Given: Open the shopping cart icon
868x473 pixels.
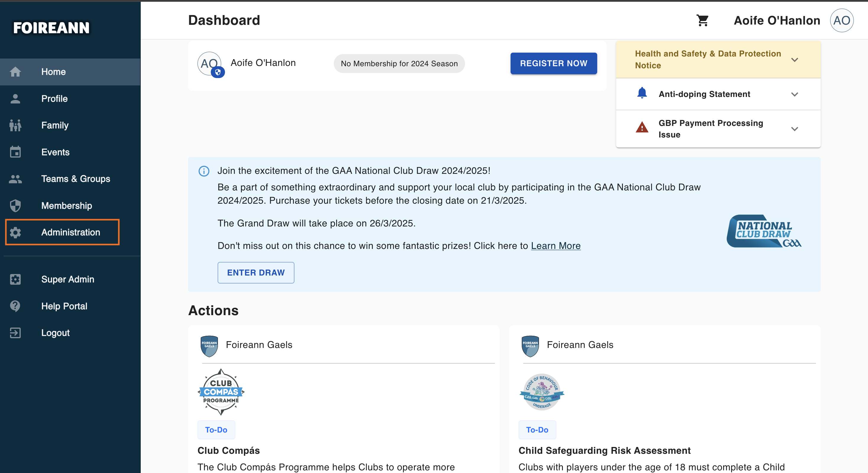Looking at the screenshot, I should pos(702,20).
